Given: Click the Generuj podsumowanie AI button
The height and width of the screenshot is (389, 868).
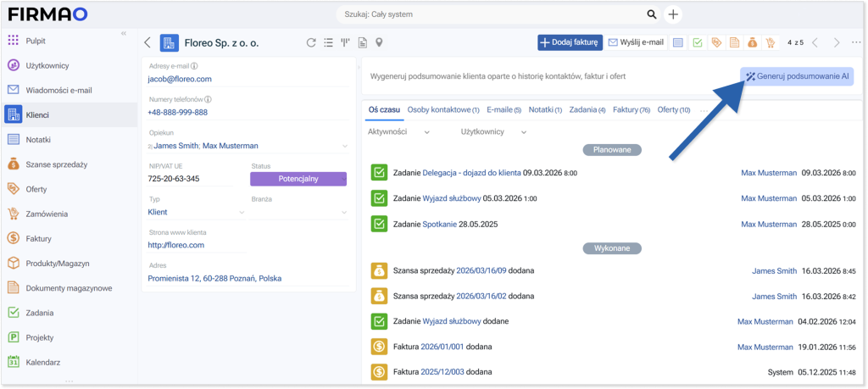Looking at the screenshot, I should (x=797, y=76).
